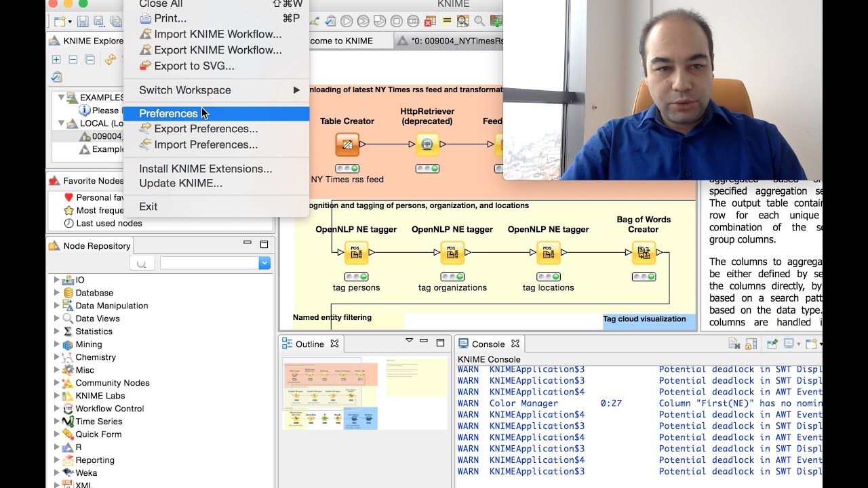Image resolution: width=868 pixels, height=488 pixels.
Task: Click the Pin Console icon
Action: point(772,344)
